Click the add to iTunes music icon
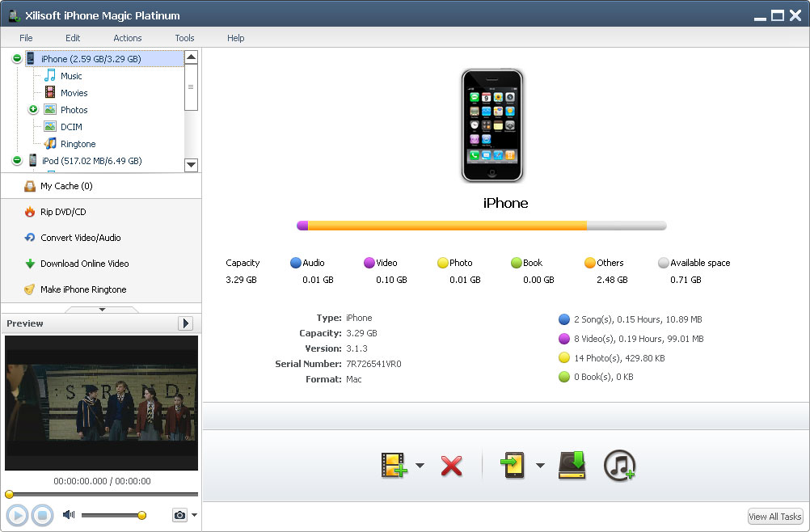 [619, 466]
